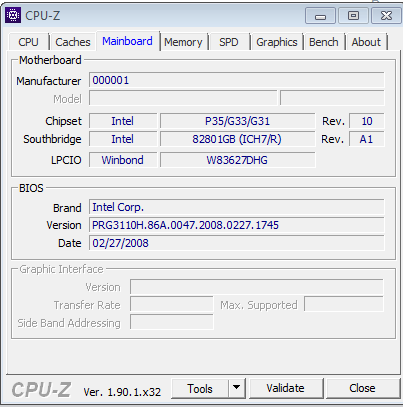Expand the Tools dropdown arrow
This screenshot has height=407, width=403.
237,388
